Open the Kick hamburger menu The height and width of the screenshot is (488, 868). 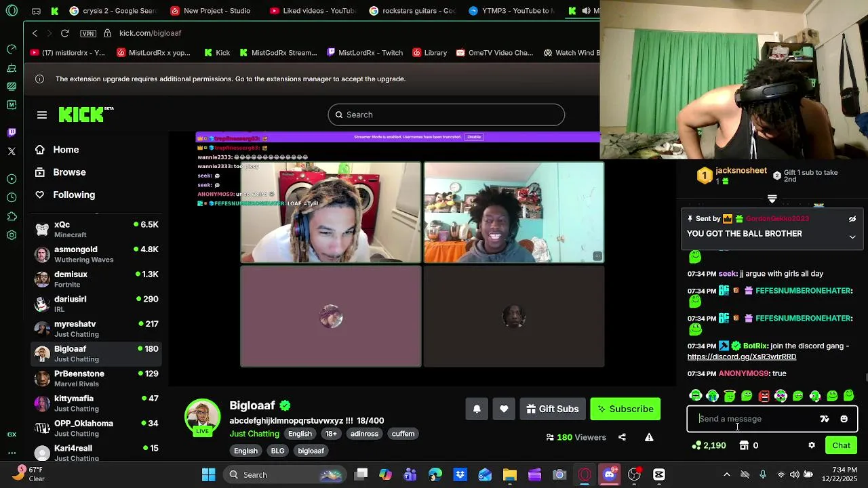[42, 115]
